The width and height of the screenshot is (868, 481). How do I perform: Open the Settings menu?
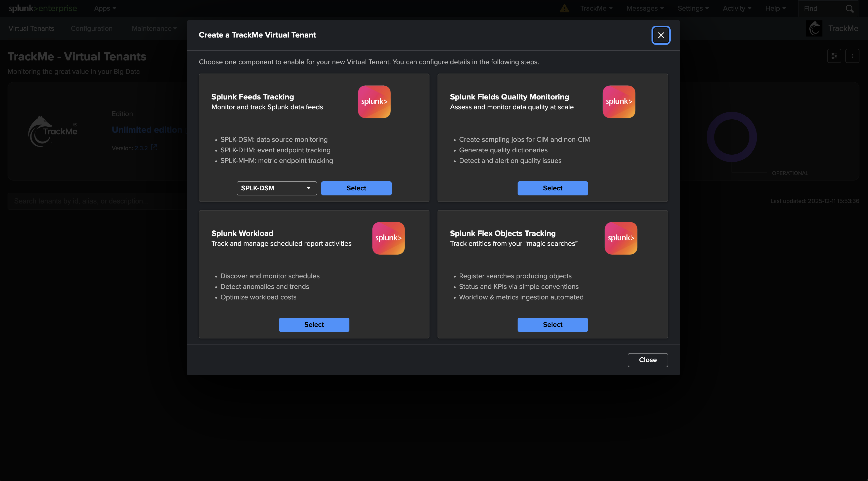pos(693,8)
